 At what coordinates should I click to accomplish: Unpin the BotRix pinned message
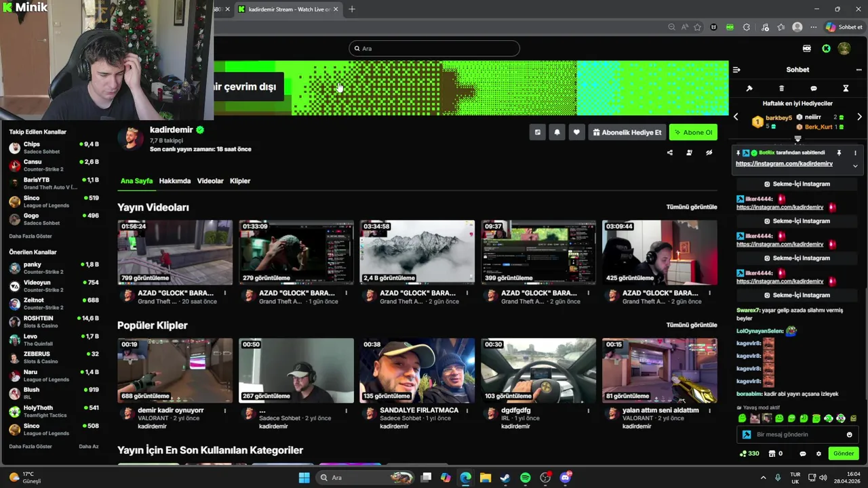(x=839, y=153)
